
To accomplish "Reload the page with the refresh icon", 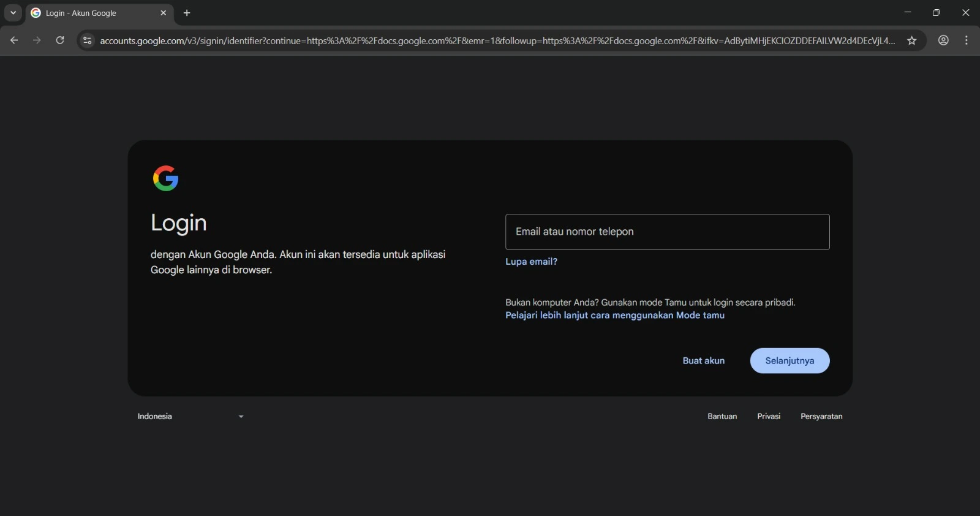I will pyautogui.click(x=60, y=40).
